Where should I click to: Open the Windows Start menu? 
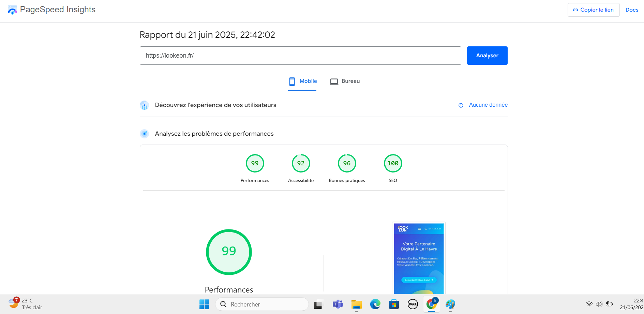tap(204, 304)
